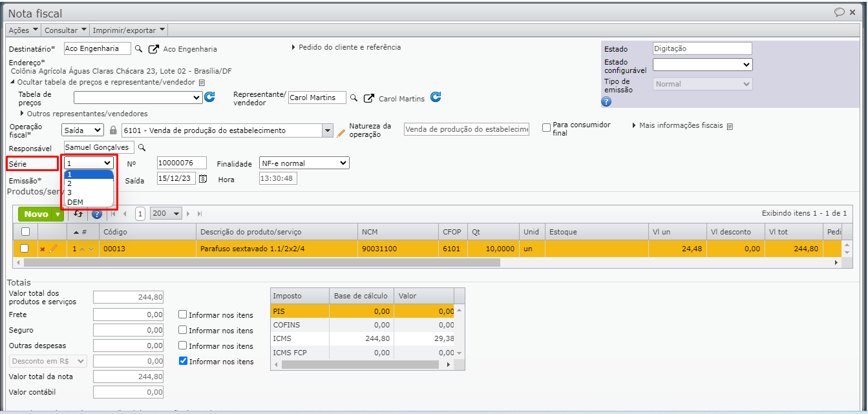This screenshot has width=868, height=414.
Task: Click the search icon next to Destinatário field
Action: pos(138,49)
